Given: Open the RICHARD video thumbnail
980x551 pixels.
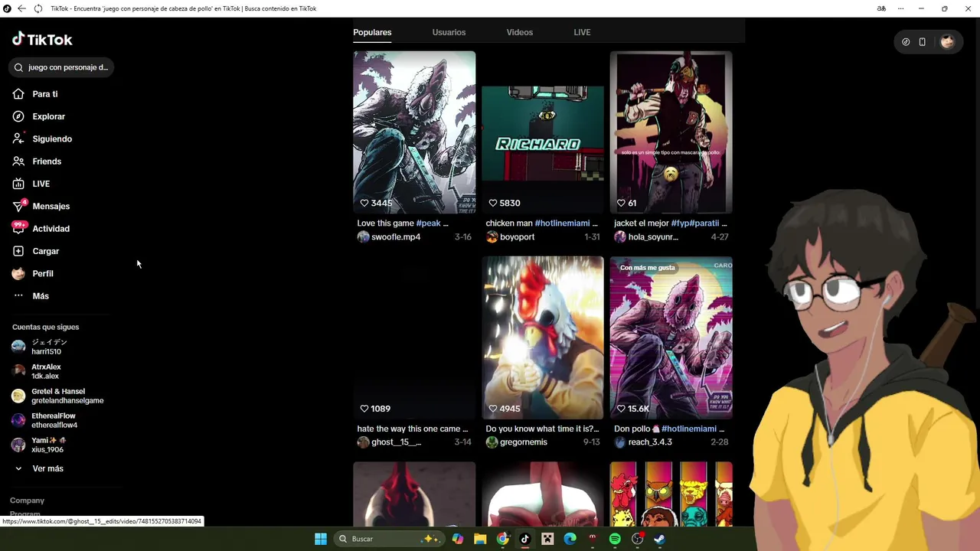Looking at the screenshot, I should pos(543,132).
